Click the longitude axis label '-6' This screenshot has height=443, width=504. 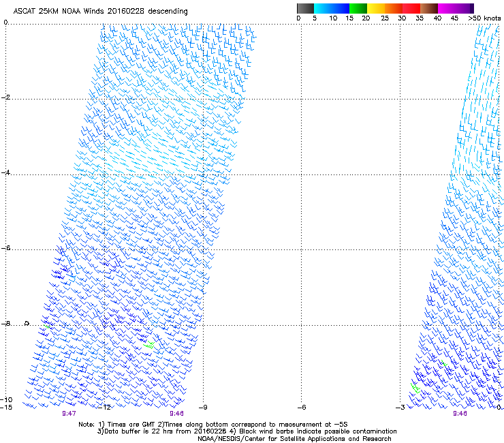[302, 408]
